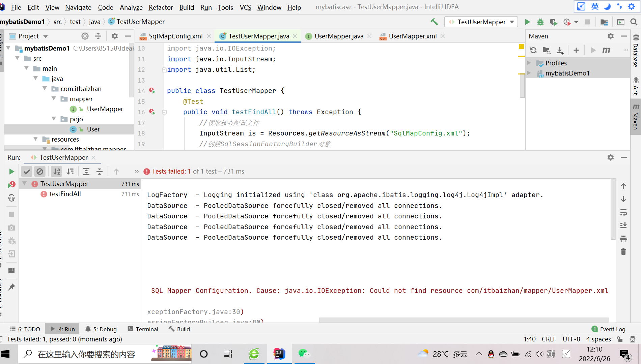This screenshot has height=364, width=641.
Task: Click xceptionFactory.java:30 stack trace link
Action: click(194, 312)
